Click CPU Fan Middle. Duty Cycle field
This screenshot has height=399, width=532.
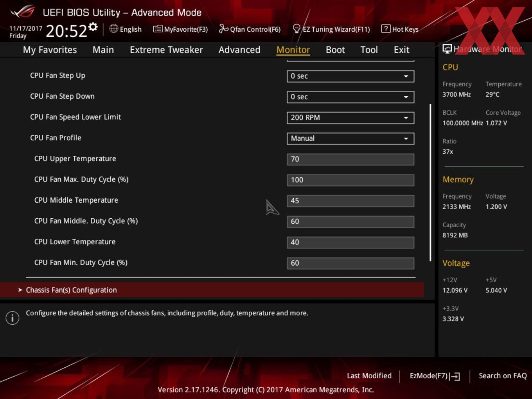coord(350,221)
